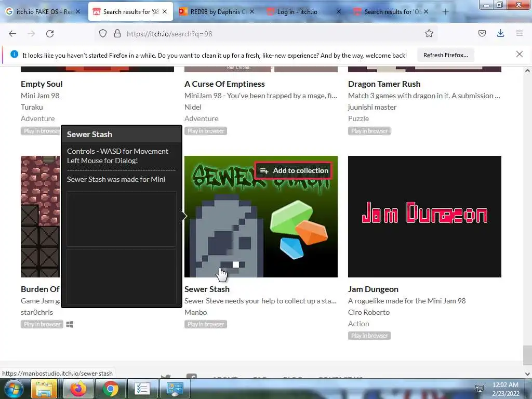Click Play in browser under Dragon Tamer Rush
The height and width of the screenshot is (399, 532).
tap(369, 131)
